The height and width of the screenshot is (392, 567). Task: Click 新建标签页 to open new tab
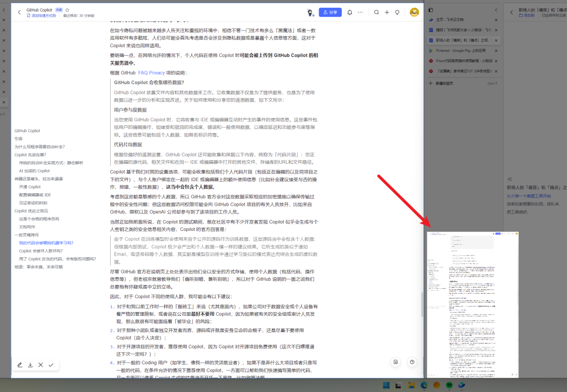point(463,83)
